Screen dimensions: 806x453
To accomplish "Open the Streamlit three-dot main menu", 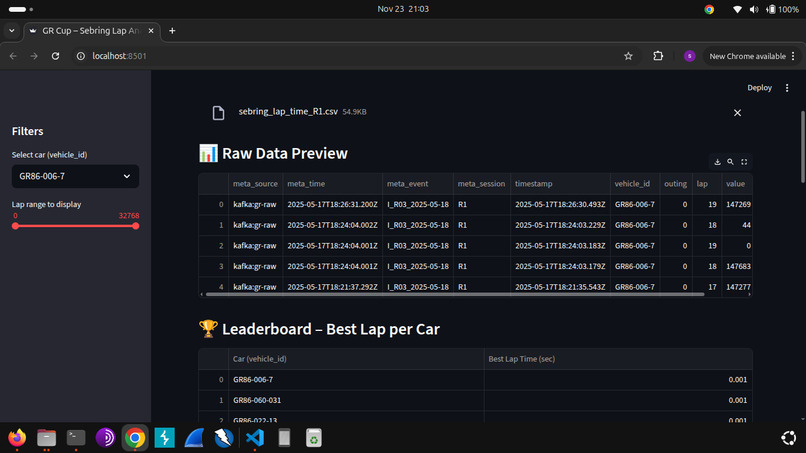I will coord(787,88).
